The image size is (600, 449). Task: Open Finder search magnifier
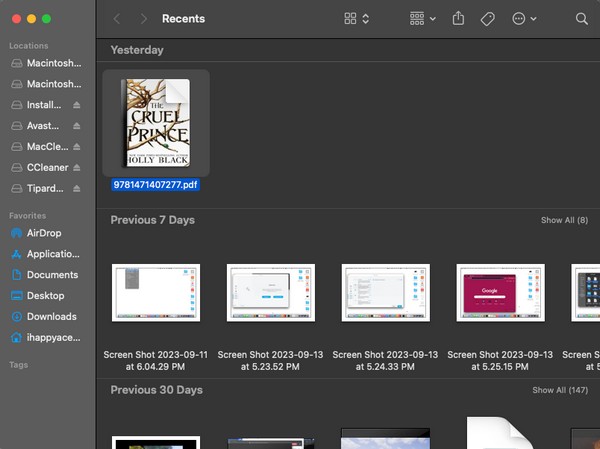click(582, 19)
